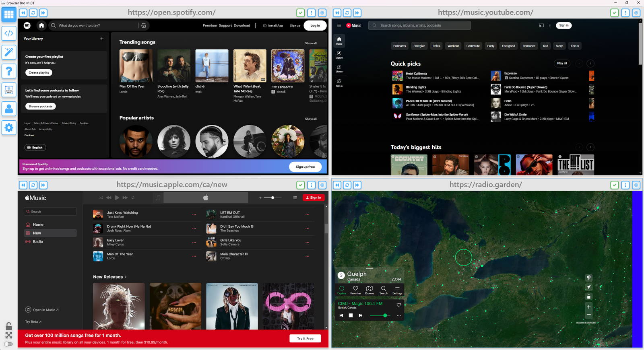Screen dimensions: 644x350
Task: Click the plus icon in Your Library
Action: click(x=102, y=39)
